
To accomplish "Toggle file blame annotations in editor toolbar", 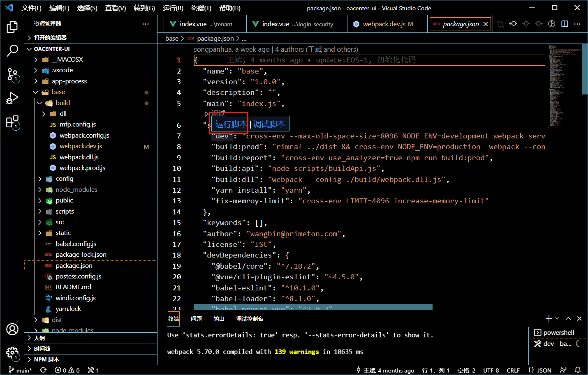I will point(552,24).
